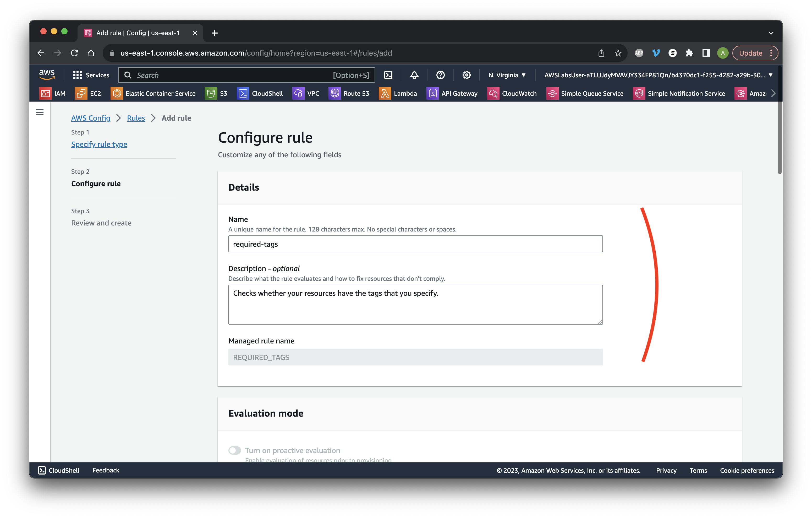The width and height of the screenshot is (812, 517).
Task: Go back to the previous page
Action: (41, 53)
